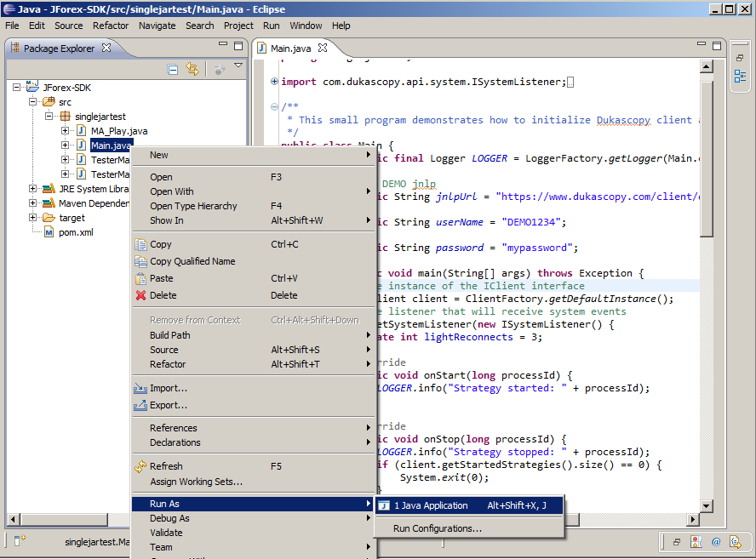The height and width of the screenshot is (559, 756).
Task: Open the File menu
Action: [x=12, y=26]
